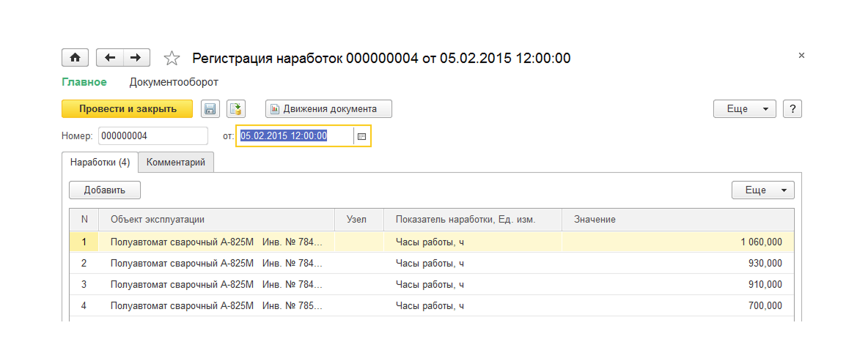Click Провести и закрыть button

(x=128, y=108)
